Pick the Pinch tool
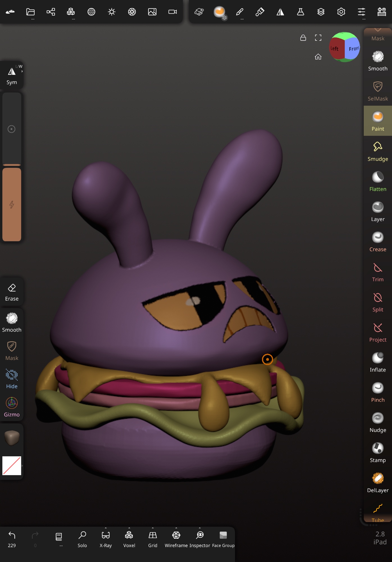The width and height of the screenshot is (392, 562). click(x=377, y=392)
